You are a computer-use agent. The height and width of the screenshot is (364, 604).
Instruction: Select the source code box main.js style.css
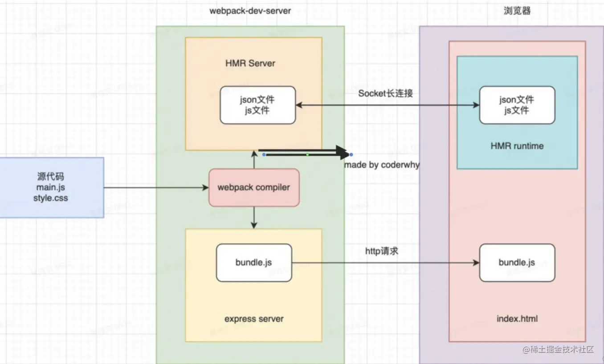click(52, 187)
